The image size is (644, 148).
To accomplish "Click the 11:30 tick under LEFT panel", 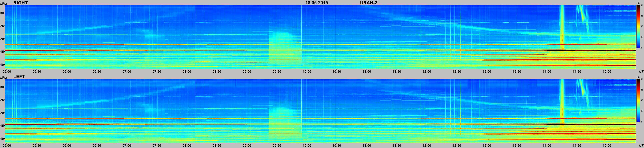I will point(397,145).
